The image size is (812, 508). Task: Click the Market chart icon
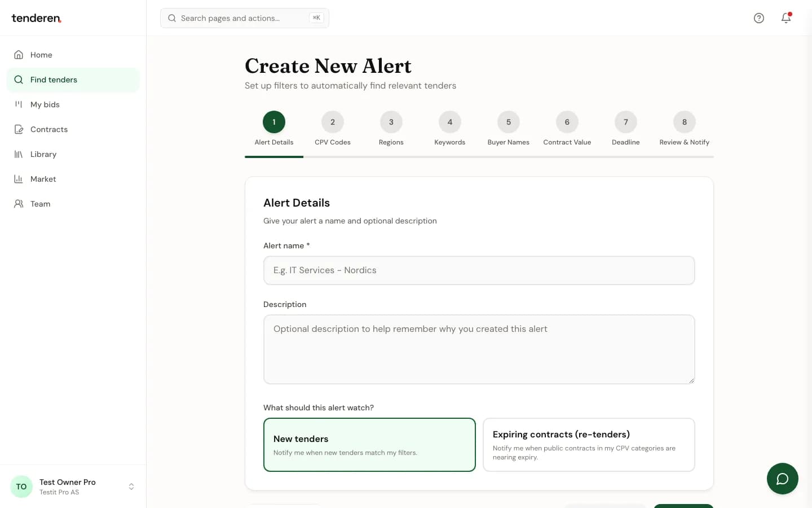(19, 179)
